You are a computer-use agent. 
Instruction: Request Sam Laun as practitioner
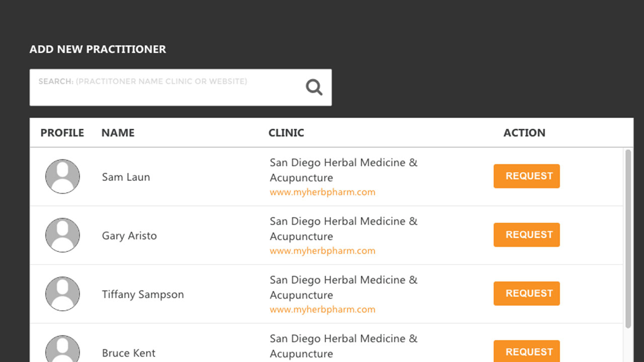pyautogui.click(x=527, y=176)
